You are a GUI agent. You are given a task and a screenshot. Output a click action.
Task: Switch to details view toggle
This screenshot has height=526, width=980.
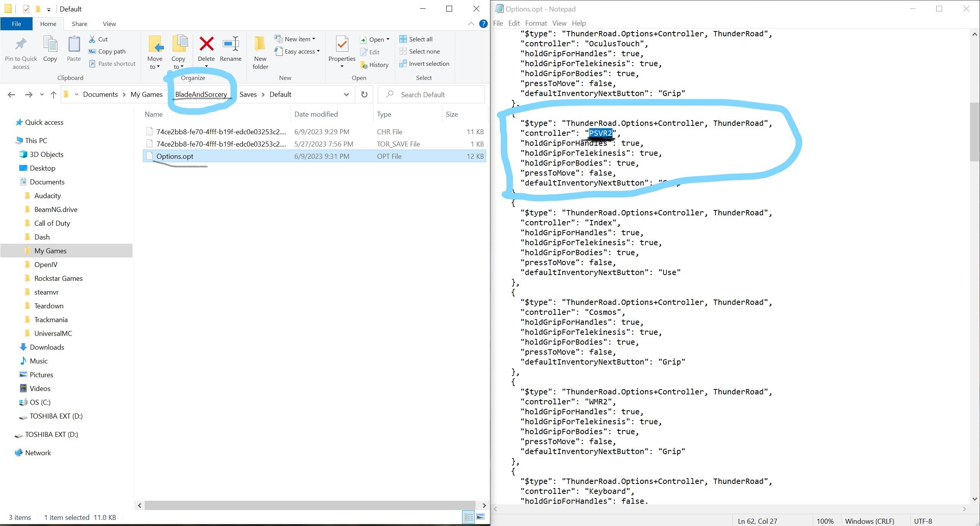(x=469, y=517)
